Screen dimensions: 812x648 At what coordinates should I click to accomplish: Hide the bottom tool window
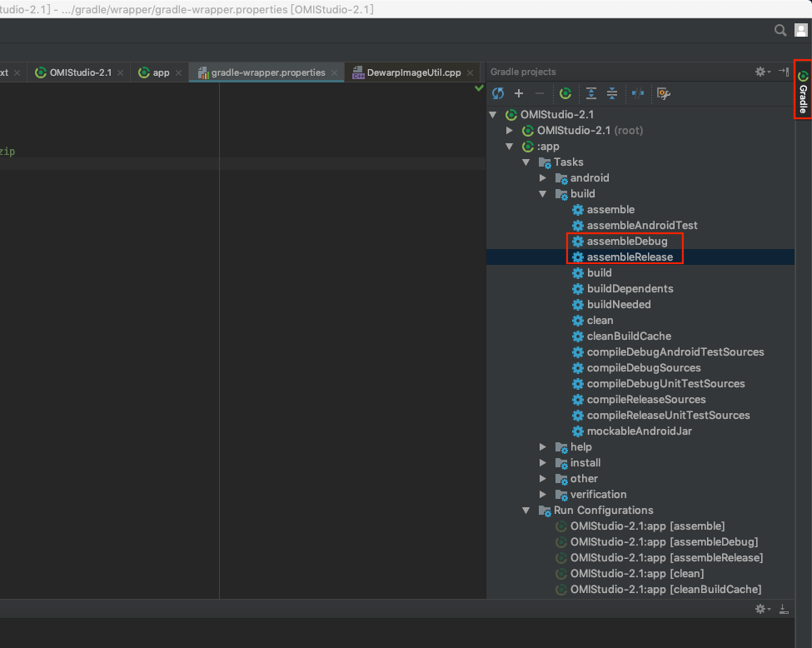click(784, 609)
